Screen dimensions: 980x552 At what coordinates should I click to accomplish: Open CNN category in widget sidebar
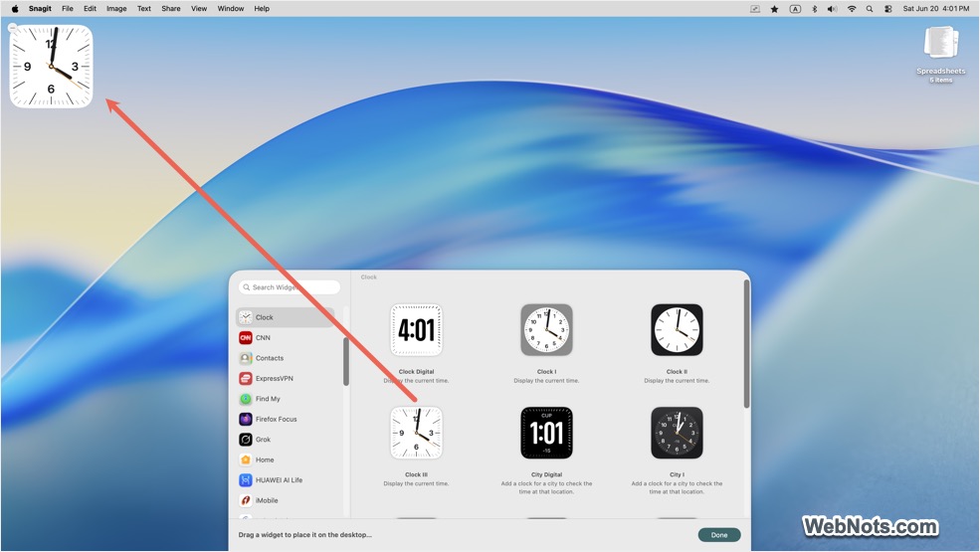[285, 337]
